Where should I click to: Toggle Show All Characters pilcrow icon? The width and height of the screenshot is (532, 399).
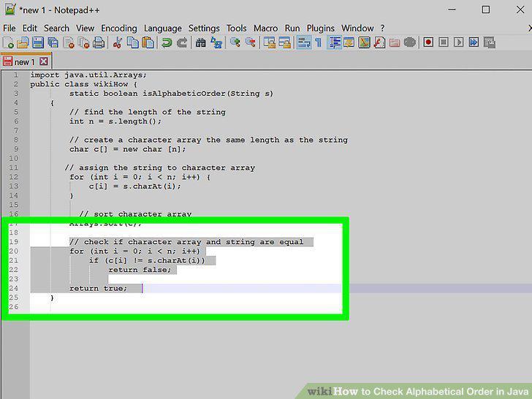pyautogui.click(x=319, y=42)
